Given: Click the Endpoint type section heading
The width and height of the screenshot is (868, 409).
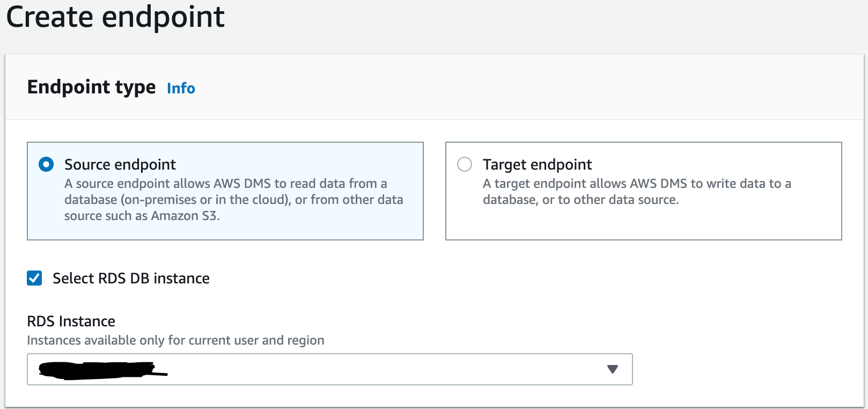Looking at the screenshot, I should pyautogui.click(x=91, y=87).
